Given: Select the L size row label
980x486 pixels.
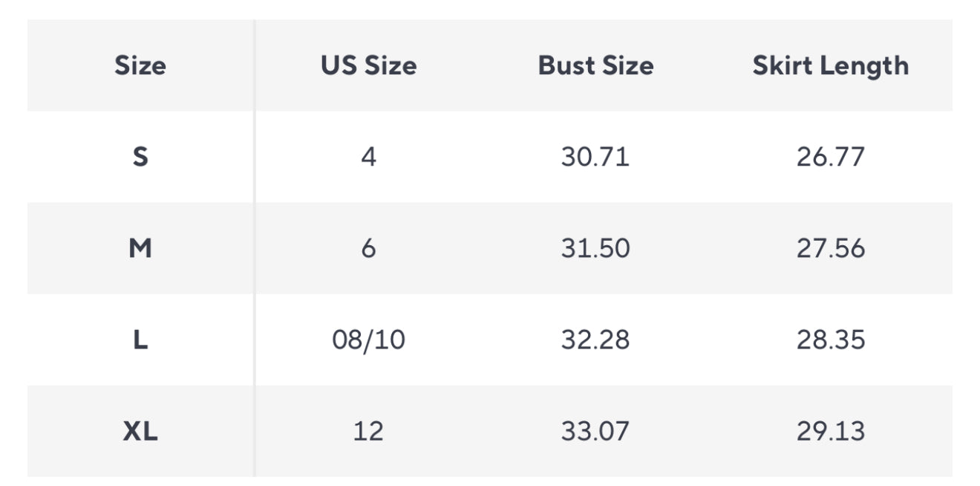Looking at the screenshot, I should coord(140,340).
